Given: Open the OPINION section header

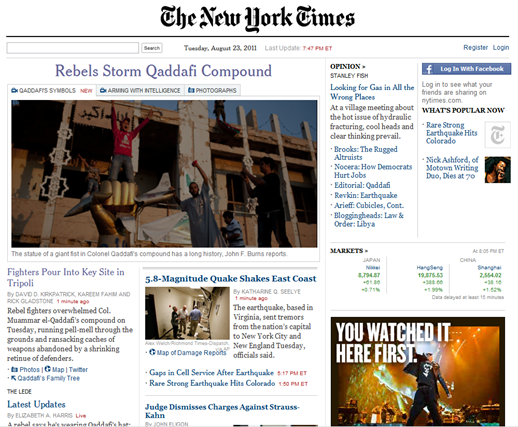Looking at the screenshot, I should [x=348, y=66].
